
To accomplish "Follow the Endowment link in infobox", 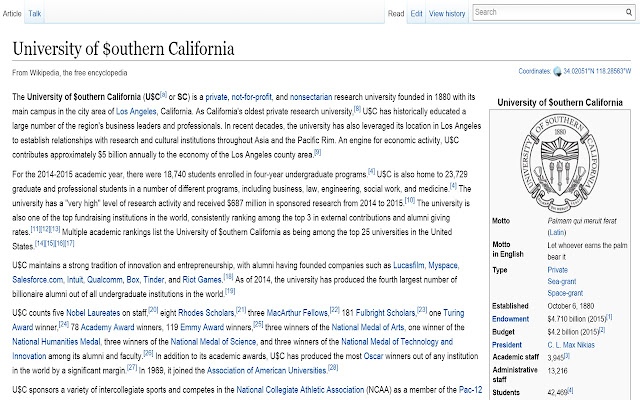I will 510,319.
